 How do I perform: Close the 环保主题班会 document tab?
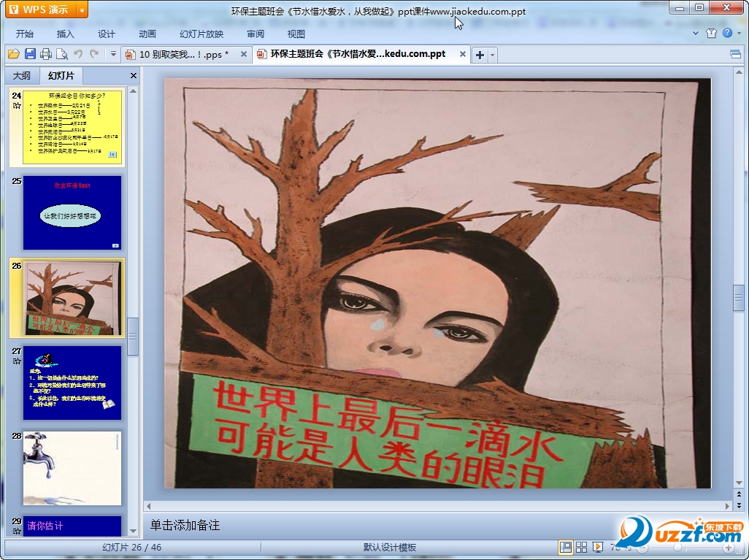pyautogui.click(x=462, y=54)
